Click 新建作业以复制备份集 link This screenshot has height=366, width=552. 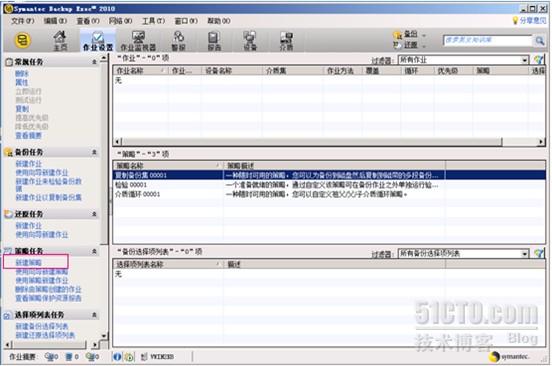tap(49, 197)
